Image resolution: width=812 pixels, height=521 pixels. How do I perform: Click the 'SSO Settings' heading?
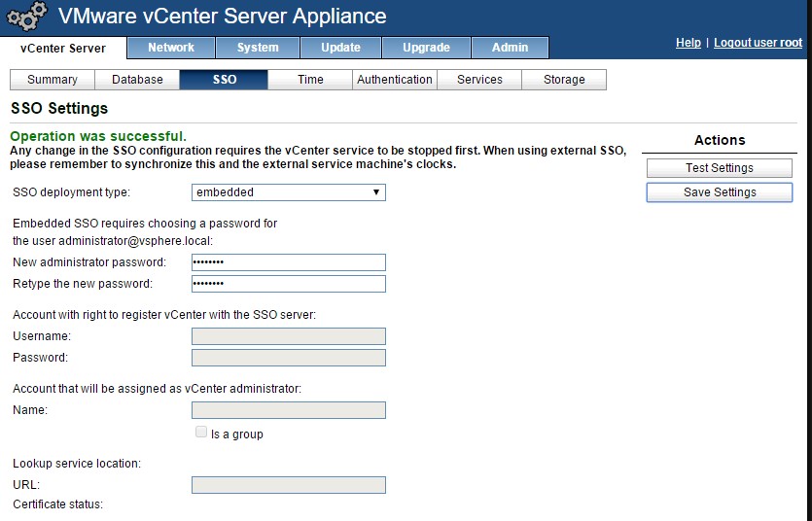59,108
